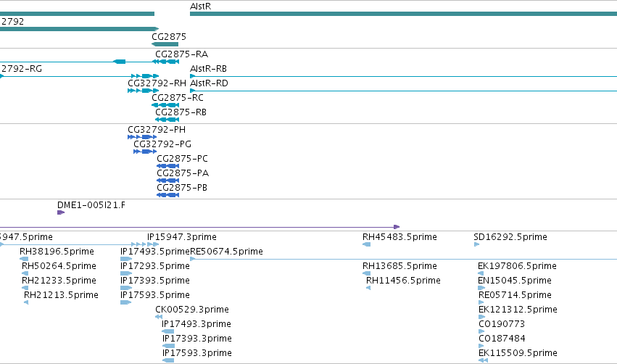Select the CO190773 EST label
The width and height of the screenshot is (617, 364).
tap(501, 324)
